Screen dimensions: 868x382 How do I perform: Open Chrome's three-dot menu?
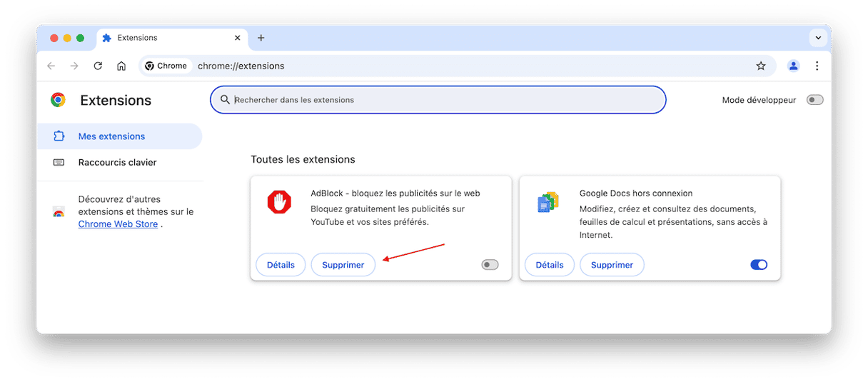[817, 66]
